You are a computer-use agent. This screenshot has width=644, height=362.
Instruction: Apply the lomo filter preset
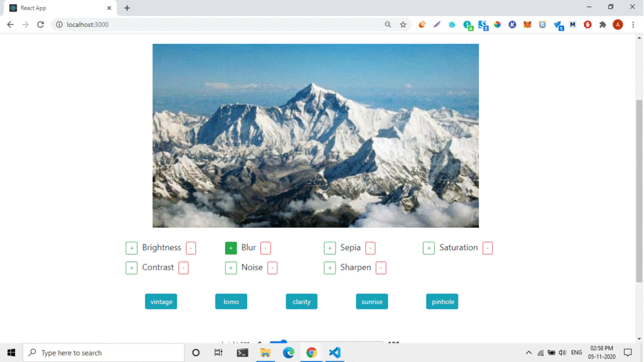pos(231,302)
